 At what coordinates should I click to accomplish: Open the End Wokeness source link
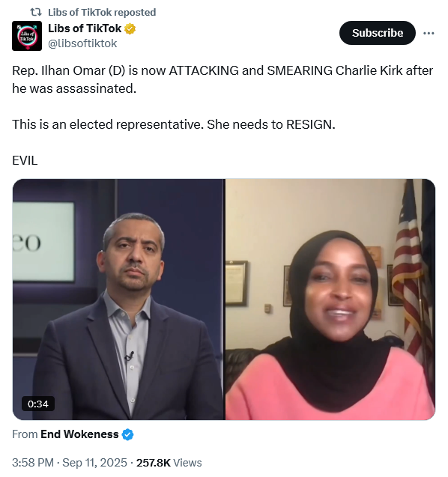(x=79, y=434)
